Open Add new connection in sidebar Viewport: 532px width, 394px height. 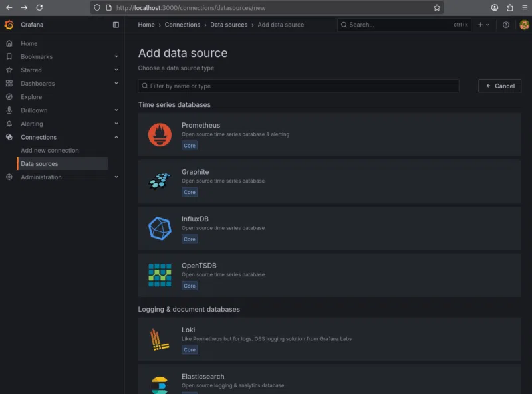point(50,151)
